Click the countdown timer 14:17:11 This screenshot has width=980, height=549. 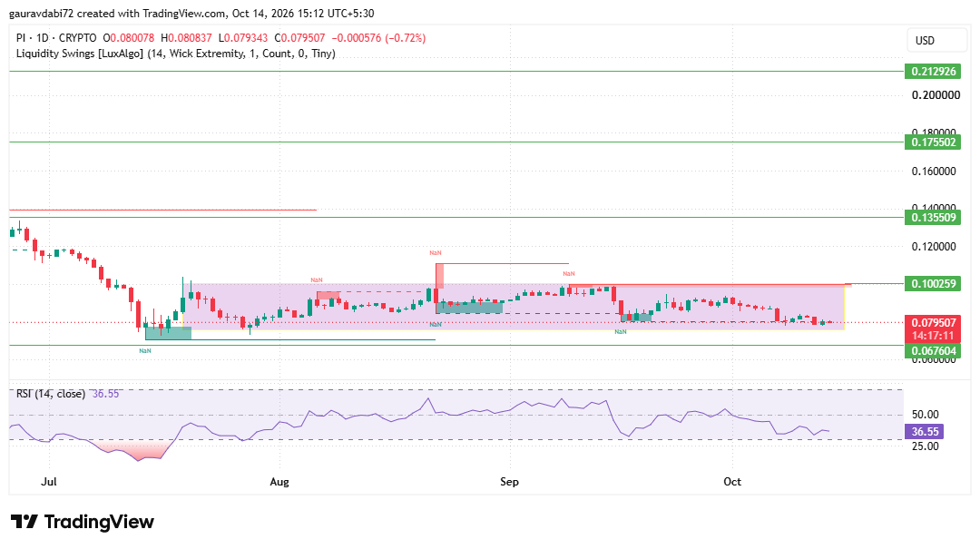click(933, 336)
